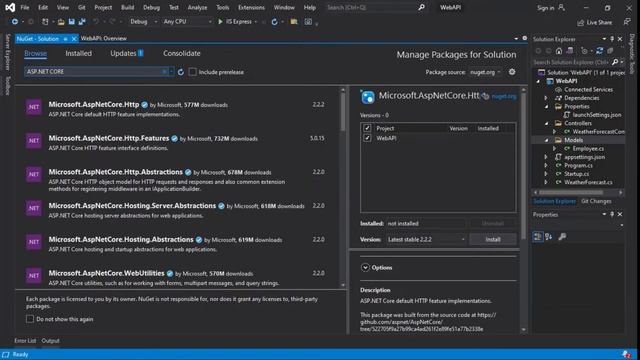The width and height of the screenshot is (640, 360).
Task: Click the ASP.NET CORE search input
Action: pos(93,71)
